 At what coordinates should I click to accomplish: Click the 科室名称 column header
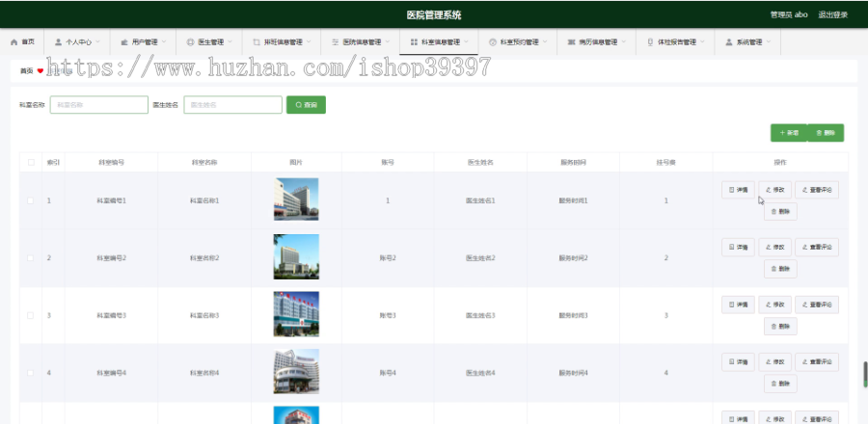point(204,163)
